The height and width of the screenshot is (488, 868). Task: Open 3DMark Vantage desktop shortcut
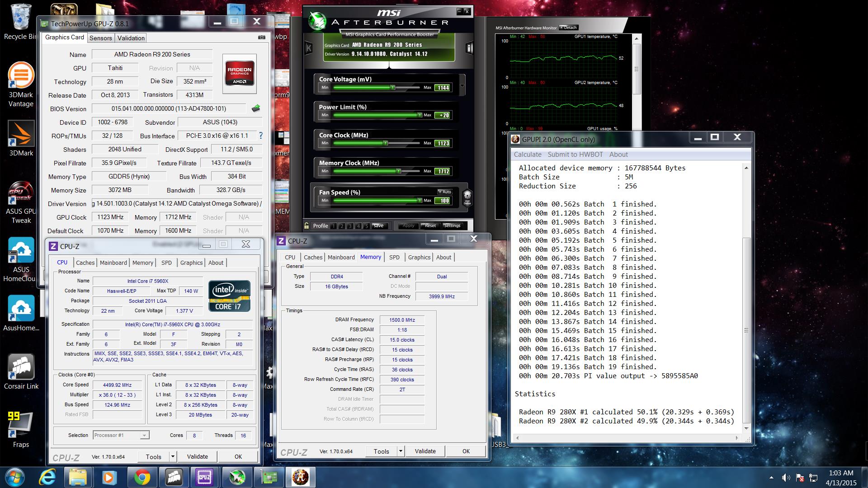tap(21, 84)
